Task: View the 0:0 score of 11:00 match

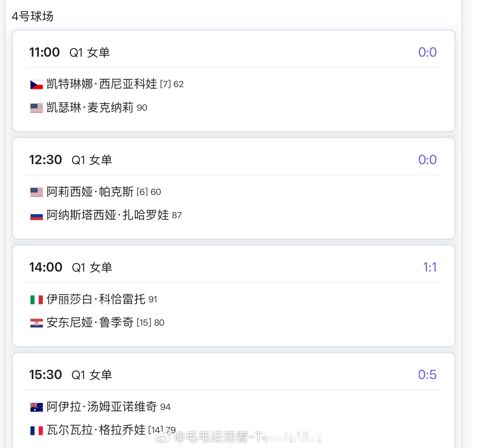Action: click(427, 52)
